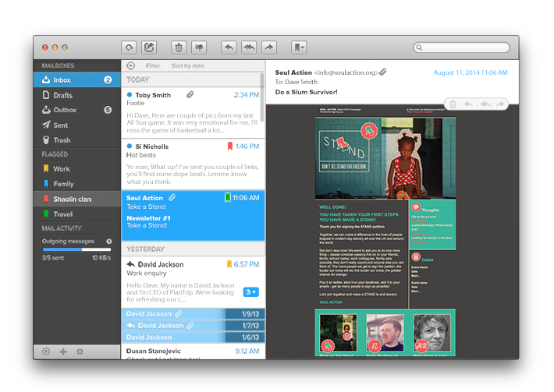Click floating trash icon in reading pane

pyautogui.click(x=453, y=104)
